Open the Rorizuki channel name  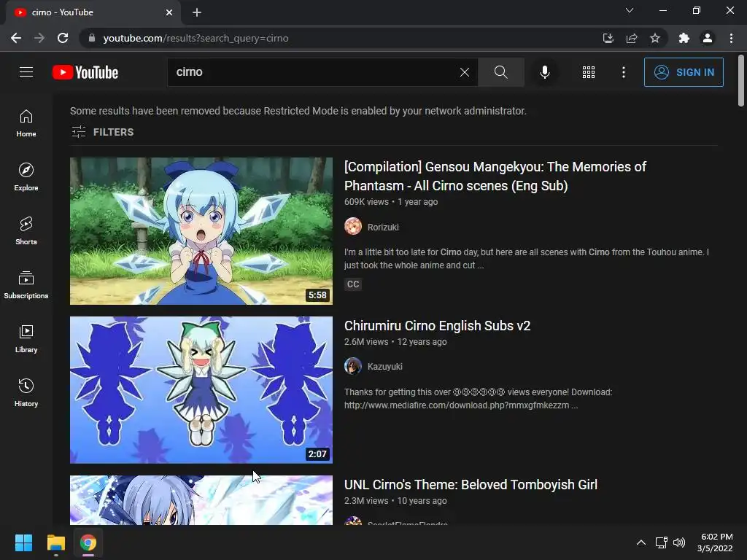[x=383, y=227]
